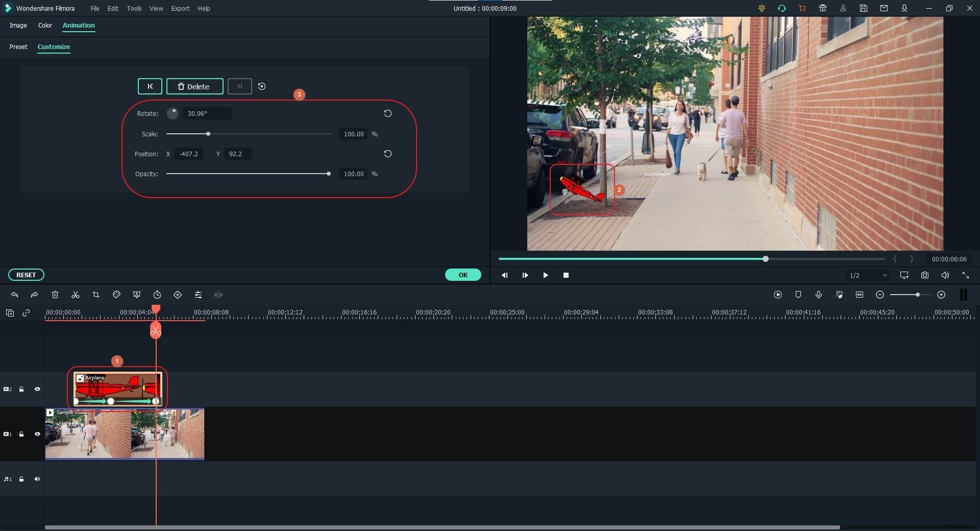The width and height of the screenshot is (980, 531).
Task: Open the speed control clock tool
Action: click(157, 295)
